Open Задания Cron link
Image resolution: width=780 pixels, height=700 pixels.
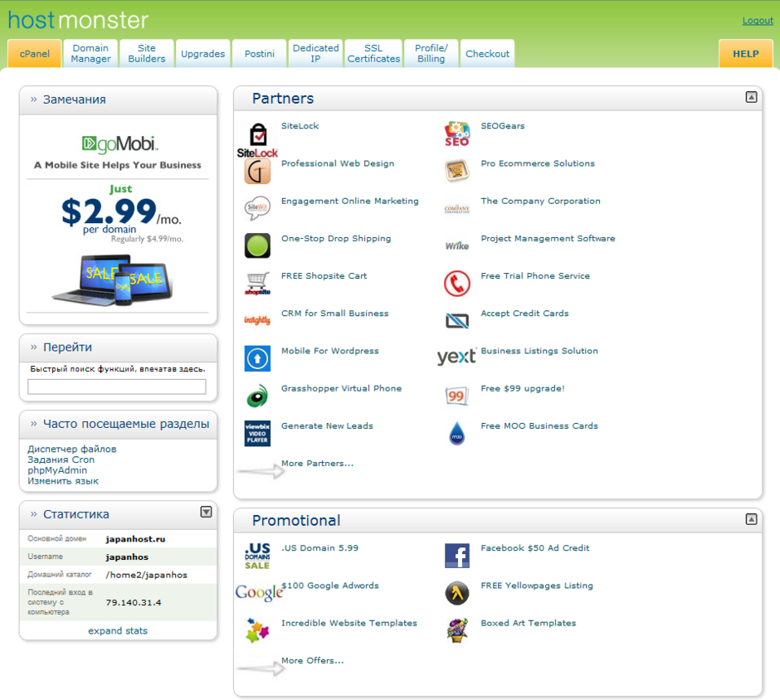[61, 459]
